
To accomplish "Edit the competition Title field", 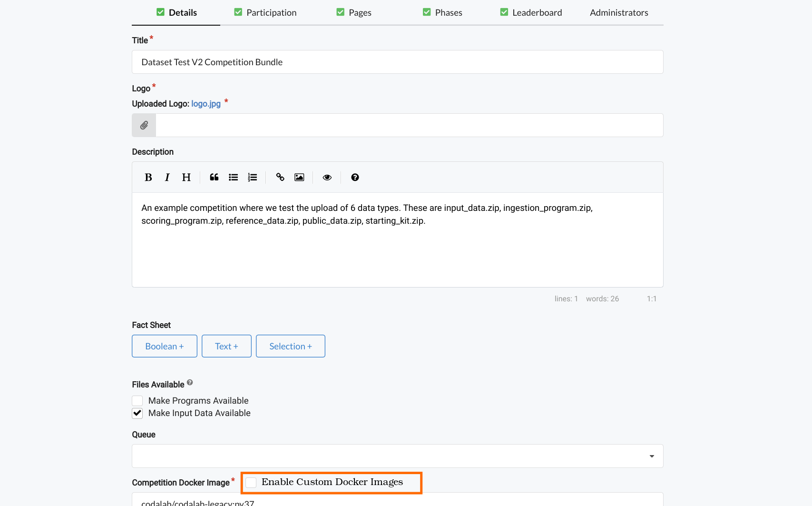I will pyautogui.click(x=397, y=62).
